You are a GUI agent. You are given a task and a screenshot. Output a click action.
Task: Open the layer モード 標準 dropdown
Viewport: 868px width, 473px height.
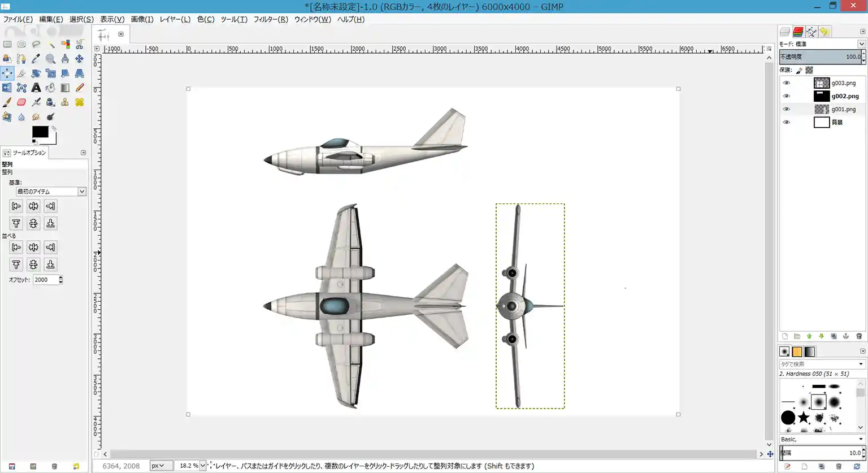(823, 44)
